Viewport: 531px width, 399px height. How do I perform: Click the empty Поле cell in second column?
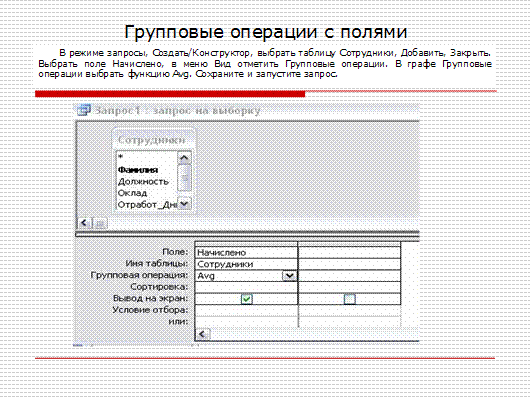[x=349, y=253]
